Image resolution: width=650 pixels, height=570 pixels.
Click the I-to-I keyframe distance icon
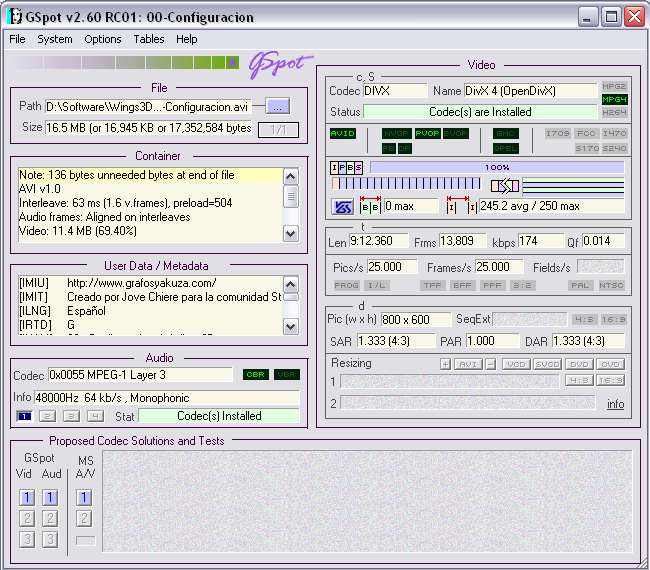461,205
